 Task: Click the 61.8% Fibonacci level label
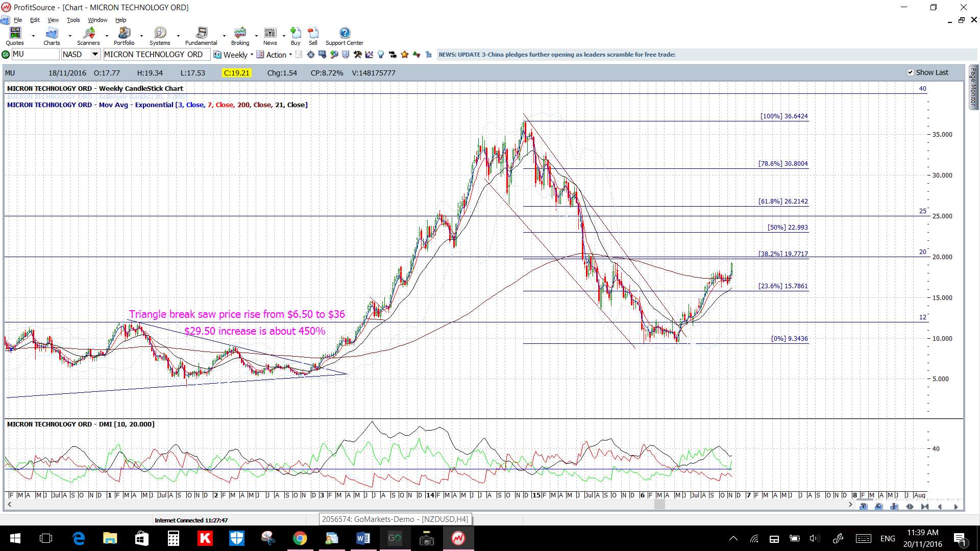tap(783, 202)
